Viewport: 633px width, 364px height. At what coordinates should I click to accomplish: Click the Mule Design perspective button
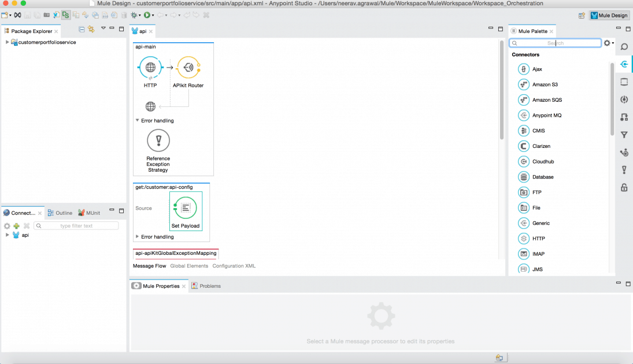click(x=608, y=16)
